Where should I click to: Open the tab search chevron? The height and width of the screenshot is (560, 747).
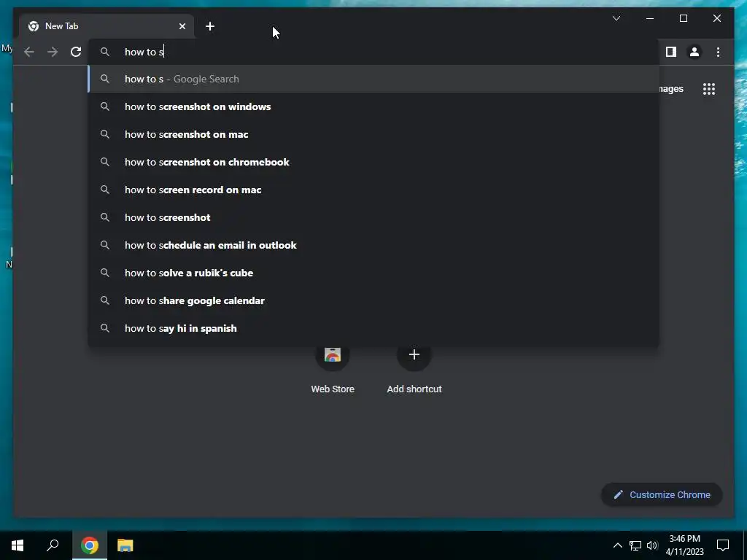point(616,18)
